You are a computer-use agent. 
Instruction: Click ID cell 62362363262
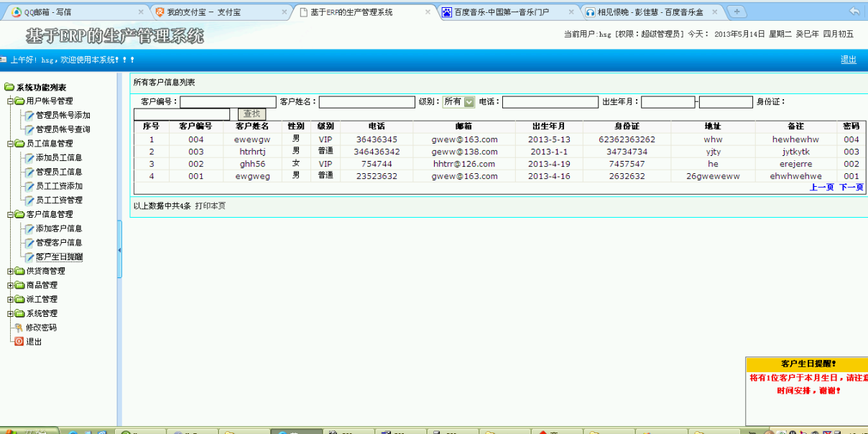(627, 139)
